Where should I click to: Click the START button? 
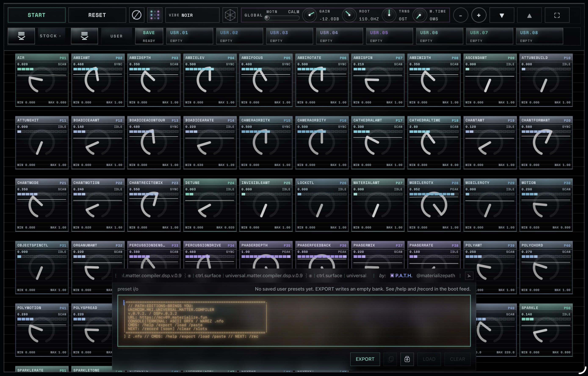(x=37, y=15)
